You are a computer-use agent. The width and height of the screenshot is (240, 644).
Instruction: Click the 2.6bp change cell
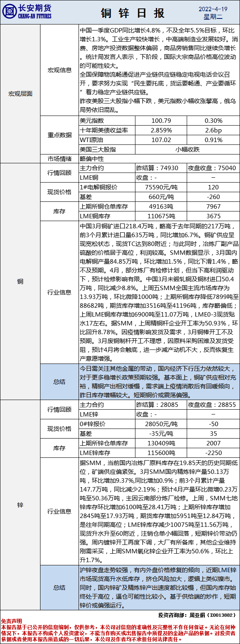point(213,130)
